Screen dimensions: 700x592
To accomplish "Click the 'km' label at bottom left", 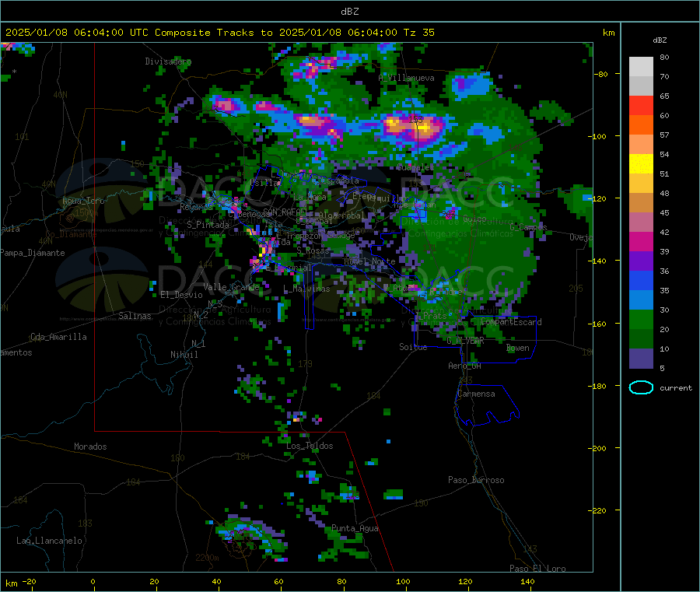I will 12,583.
